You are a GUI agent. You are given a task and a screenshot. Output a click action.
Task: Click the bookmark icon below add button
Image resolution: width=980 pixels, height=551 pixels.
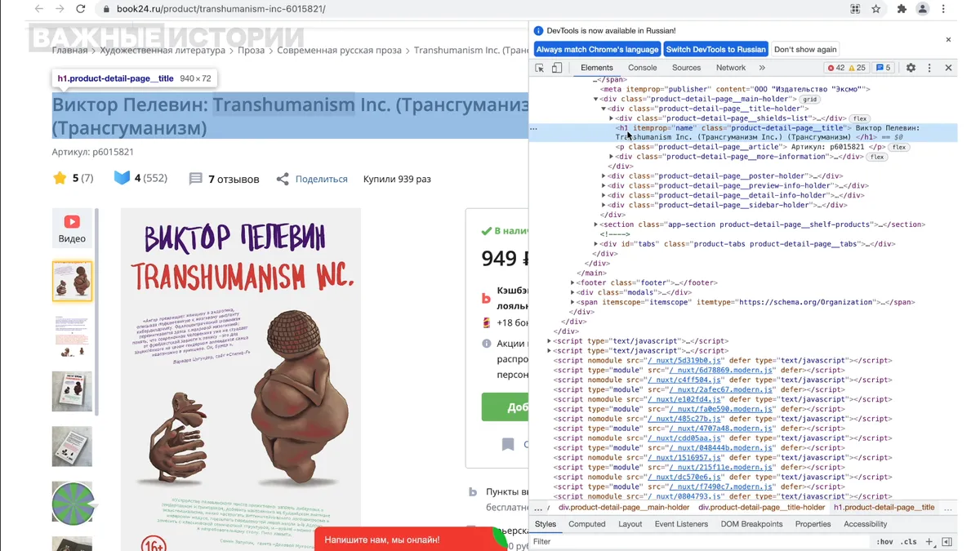point(508,444)
